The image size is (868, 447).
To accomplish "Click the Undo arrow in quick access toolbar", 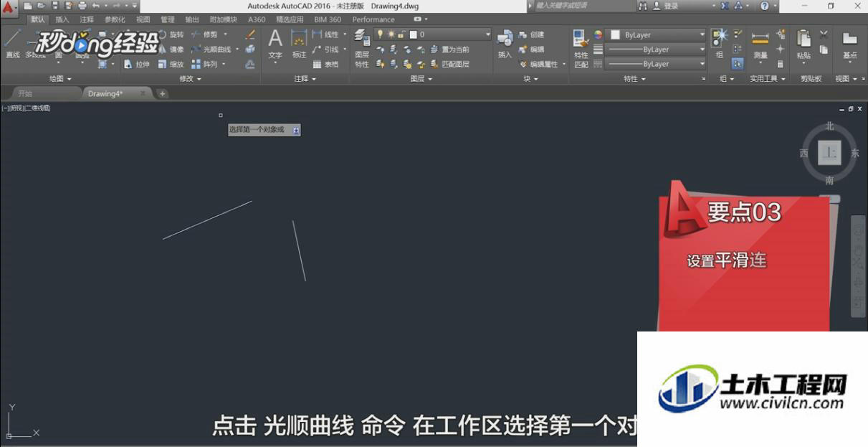I will tap(95, 6).
